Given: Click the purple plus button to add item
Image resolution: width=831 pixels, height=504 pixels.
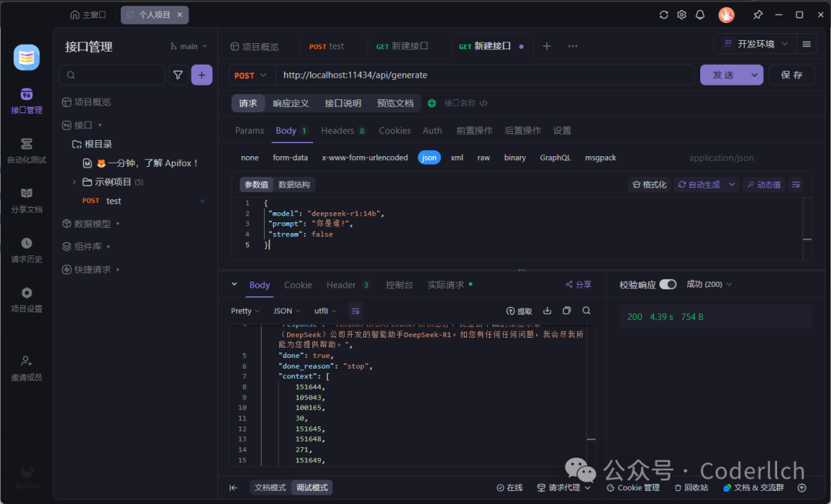Looking at the screenshot, I should (x=202, y=75).
